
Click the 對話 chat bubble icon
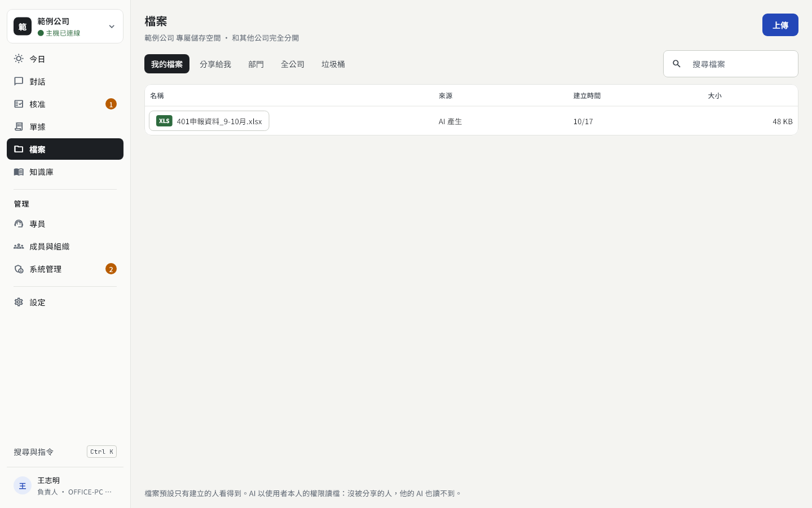pos(19,81)
